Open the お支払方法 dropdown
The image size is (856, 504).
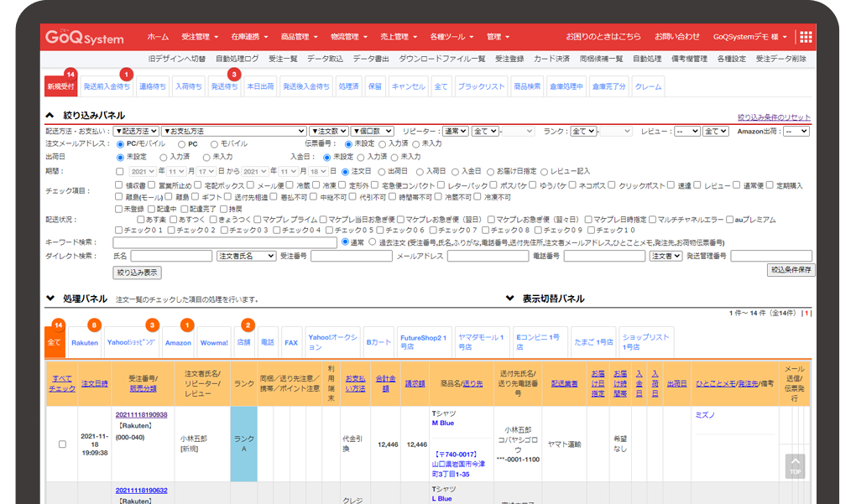tap(233, 131)
